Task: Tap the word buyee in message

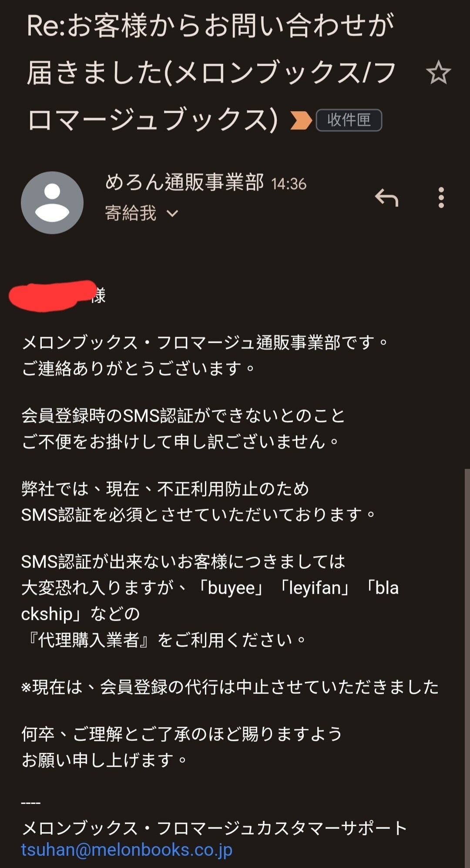Action: (231, 588)
